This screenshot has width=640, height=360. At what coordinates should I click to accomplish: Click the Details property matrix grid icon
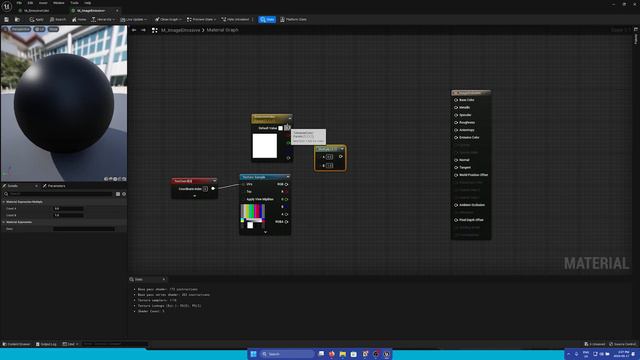pyautogui.click(x=118, y=194)
